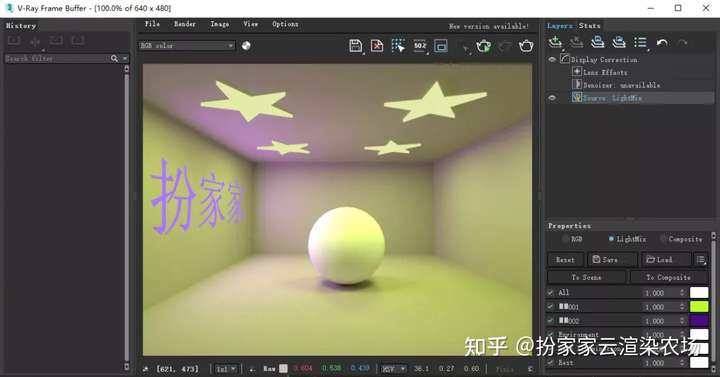Screen dimensions: 720x377
Task: Open the File menu
Action: (x=152, y=24)
